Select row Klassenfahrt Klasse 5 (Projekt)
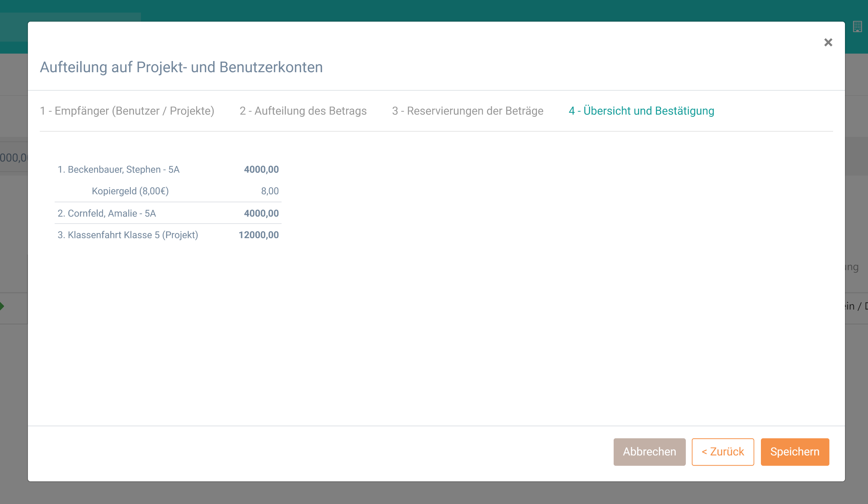Image resolution: width=868 pixels, height=504 pixels. point(168,235)
